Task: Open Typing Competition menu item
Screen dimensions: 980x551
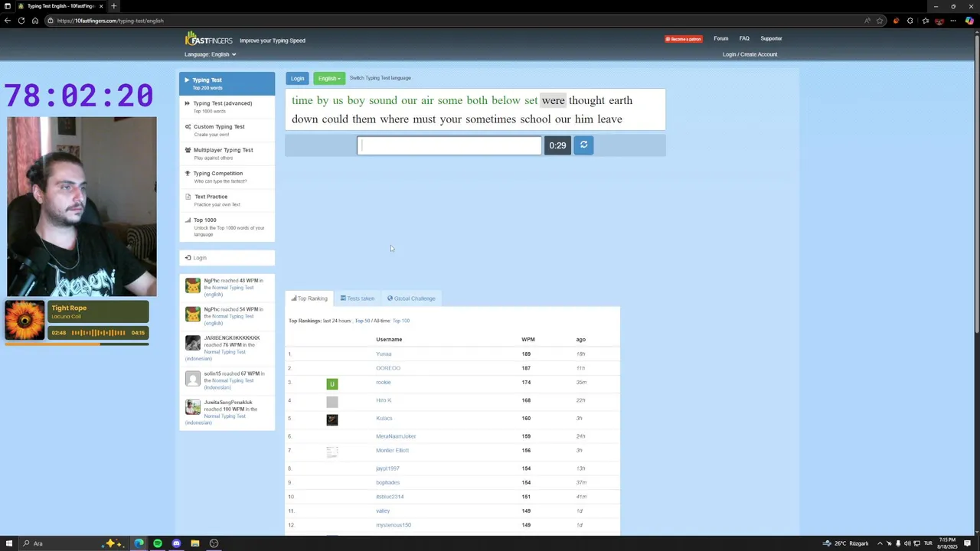Action: point(227,177)
